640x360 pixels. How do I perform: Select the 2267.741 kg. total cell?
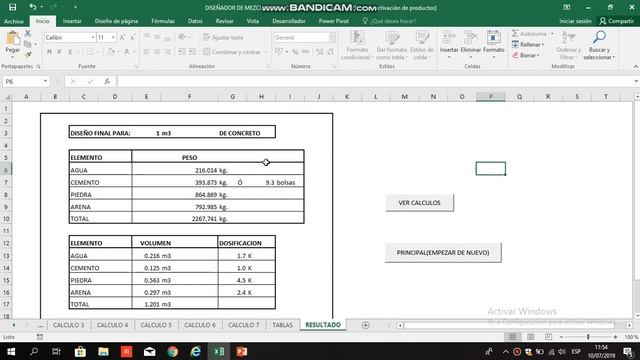(175, 219)
